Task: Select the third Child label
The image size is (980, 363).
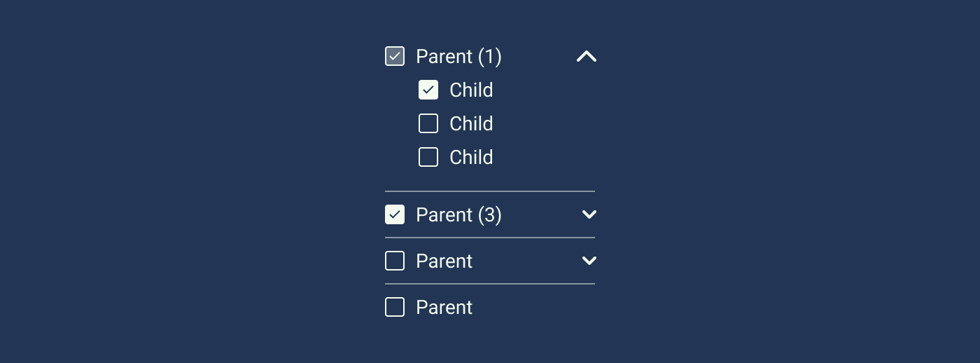Action: coord(471,158)
